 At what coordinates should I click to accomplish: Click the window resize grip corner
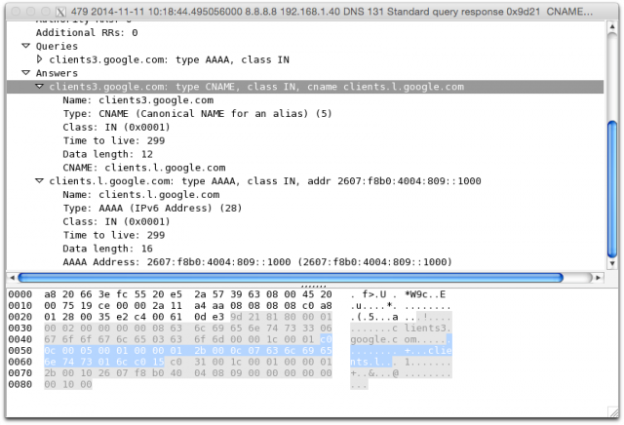pyautogui.click(x=613, y=412)
